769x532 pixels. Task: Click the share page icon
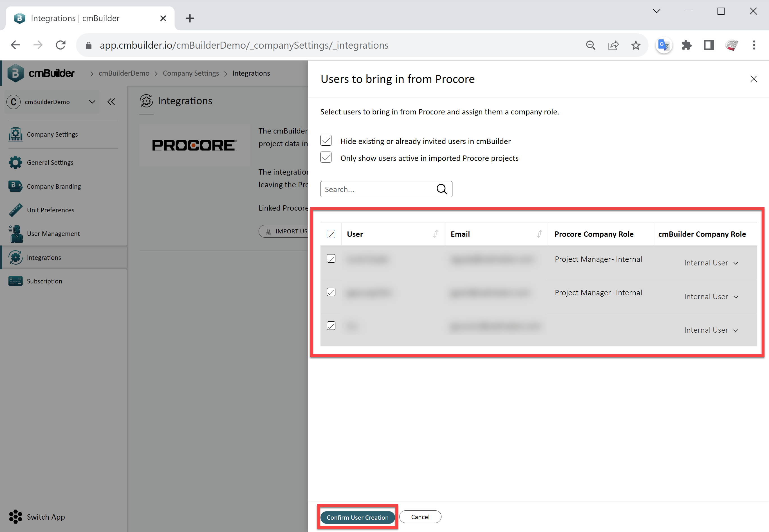[x=613, y=45]
